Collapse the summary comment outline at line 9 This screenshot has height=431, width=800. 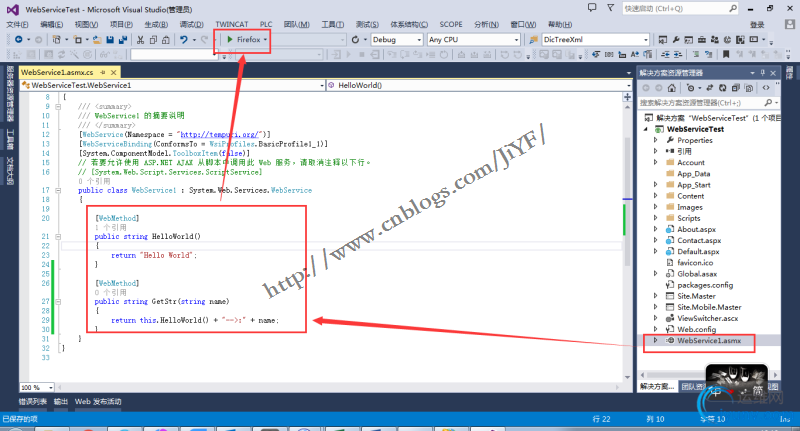click(58, 107)
